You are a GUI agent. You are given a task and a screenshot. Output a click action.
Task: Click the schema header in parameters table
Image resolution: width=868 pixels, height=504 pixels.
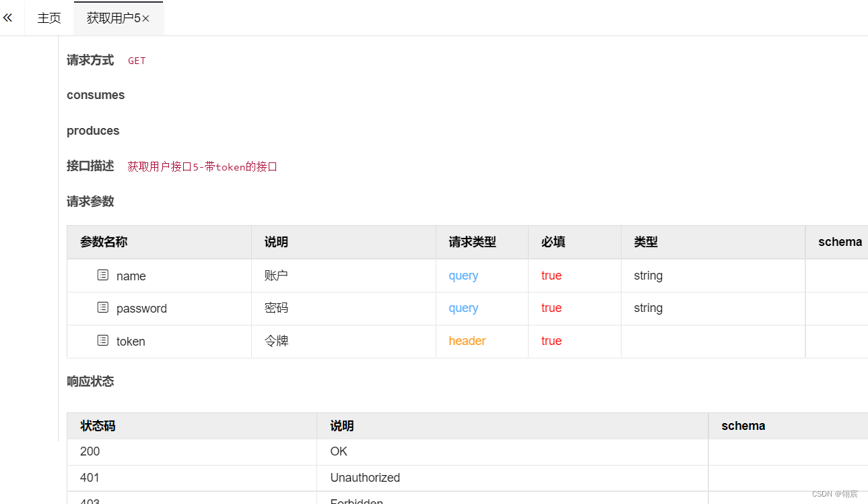point(840,242)
